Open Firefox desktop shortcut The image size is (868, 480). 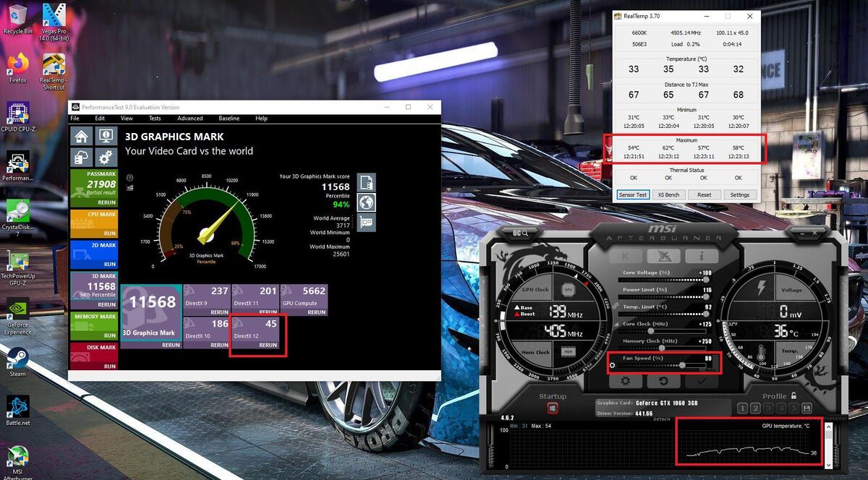[18, 68]
